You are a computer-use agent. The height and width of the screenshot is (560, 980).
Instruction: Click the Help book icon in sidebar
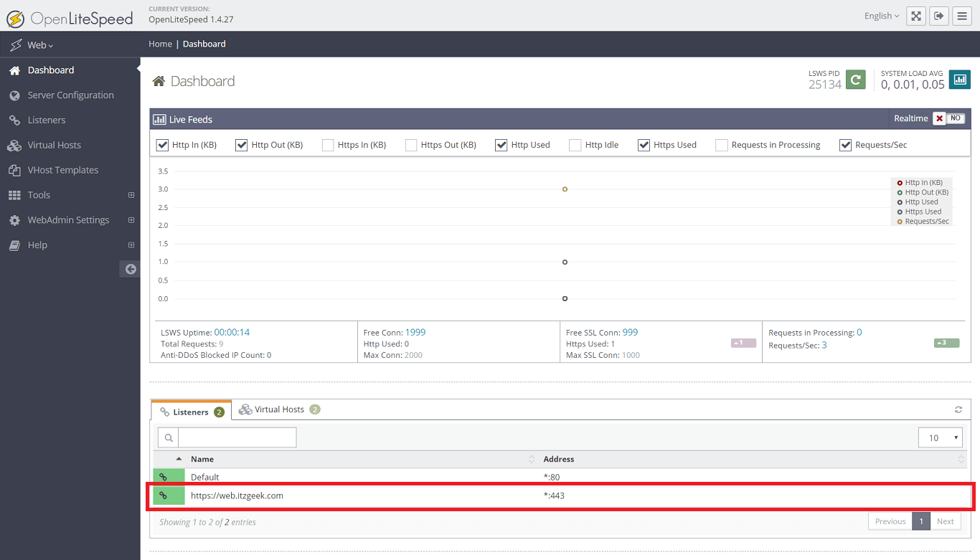coord(14,245)
